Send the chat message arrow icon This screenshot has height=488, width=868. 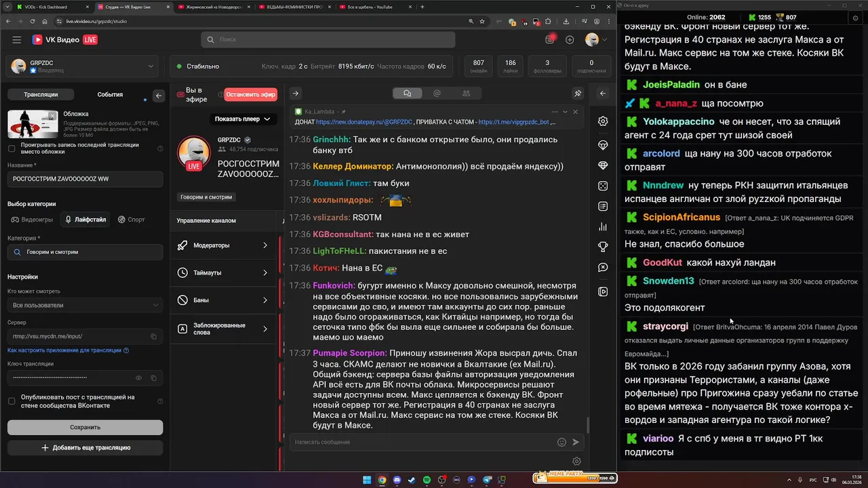[576, 442]
